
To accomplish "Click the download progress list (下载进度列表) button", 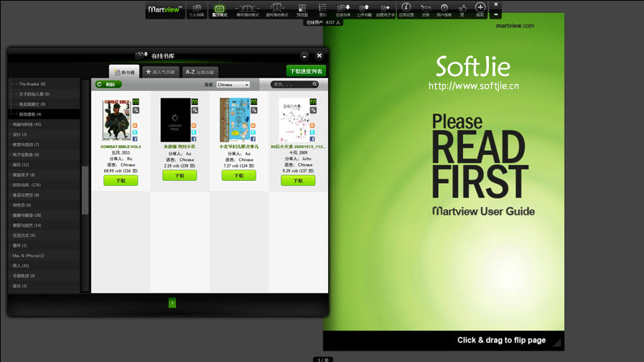I will click(306, 71).
